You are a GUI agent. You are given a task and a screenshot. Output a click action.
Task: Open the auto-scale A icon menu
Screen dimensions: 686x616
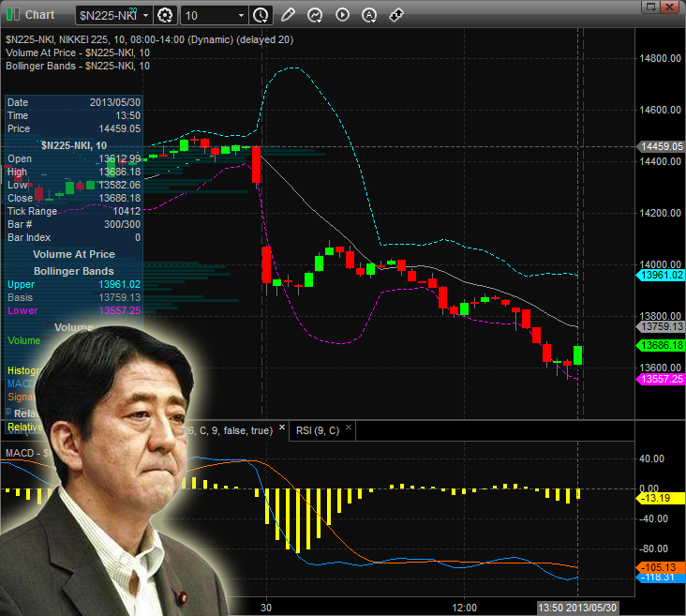(369, 15)
